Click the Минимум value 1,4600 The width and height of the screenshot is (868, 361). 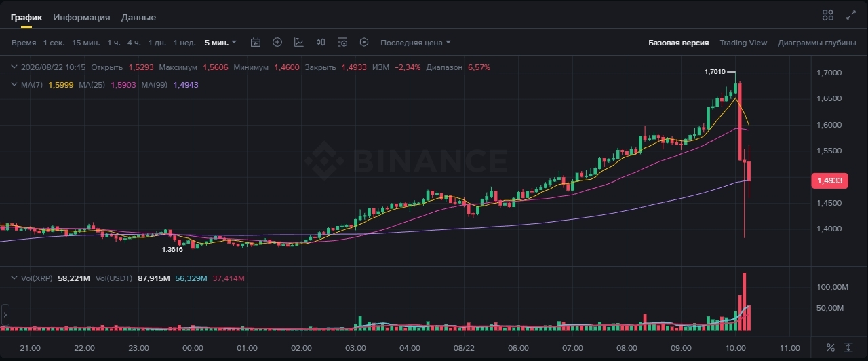tap(287, 67)
